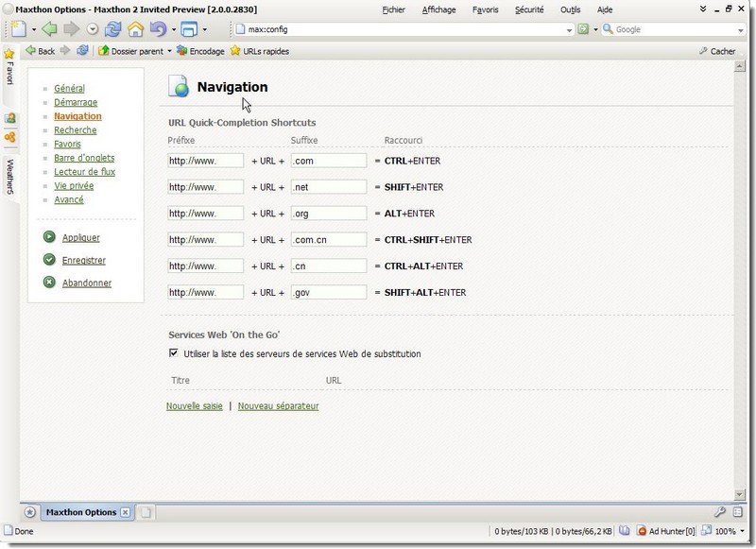Open the Aide menu
Image resolution: width=756 pixels, height=549 pixels.
pyautogui.click(x=605, y=9)
